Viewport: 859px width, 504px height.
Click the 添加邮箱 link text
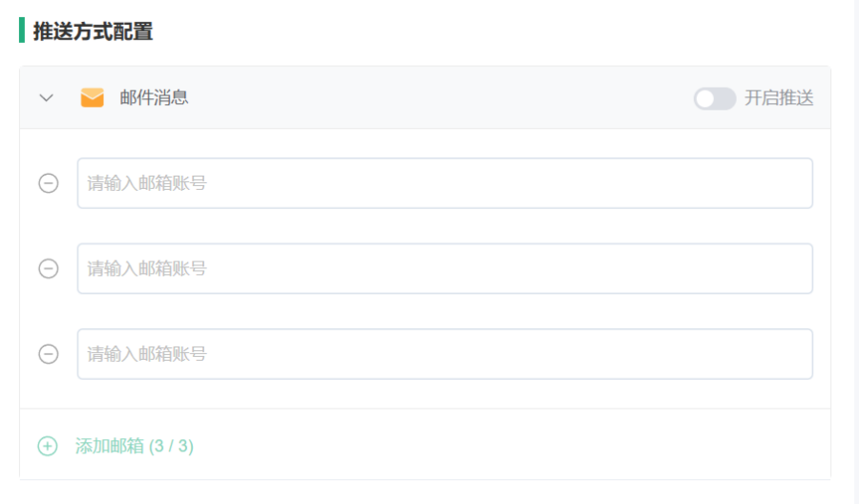pyautogui.click(x=110, y=446)
